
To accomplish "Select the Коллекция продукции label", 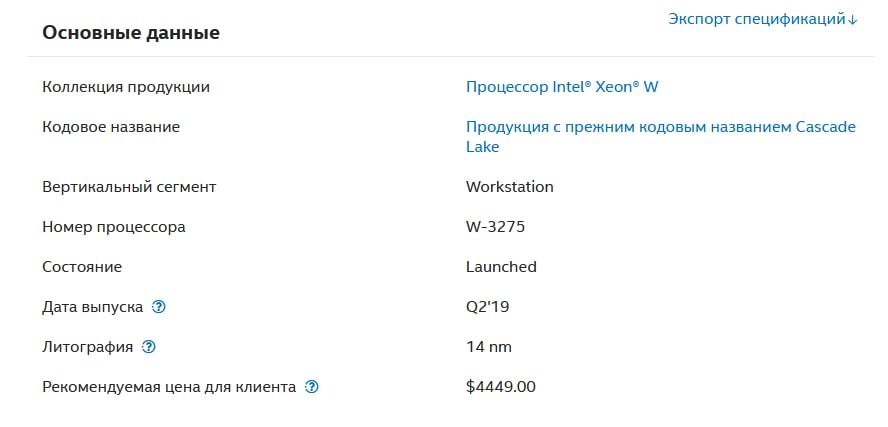I will point(126,87).
